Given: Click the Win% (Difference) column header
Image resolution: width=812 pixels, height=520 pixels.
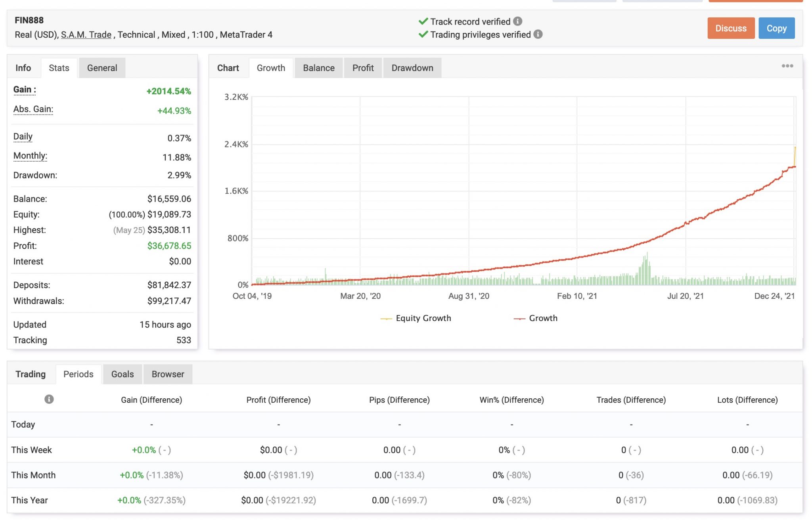Looking at the screenshot, I should [511, 400].
